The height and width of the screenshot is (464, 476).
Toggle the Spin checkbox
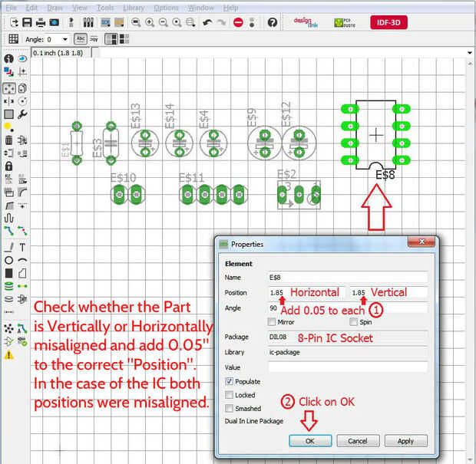pyautogui.click(x=353, y=322)
